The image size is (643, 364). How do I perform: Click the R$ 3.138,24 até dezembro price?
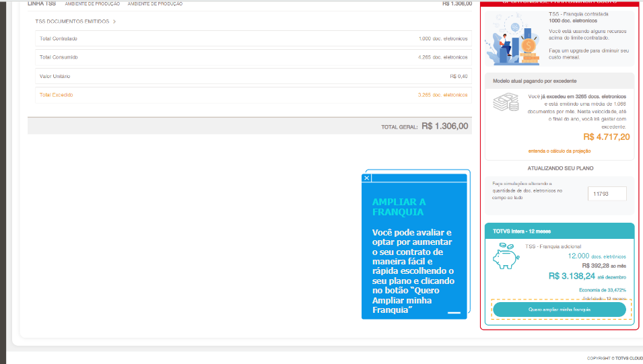[587, 277]
